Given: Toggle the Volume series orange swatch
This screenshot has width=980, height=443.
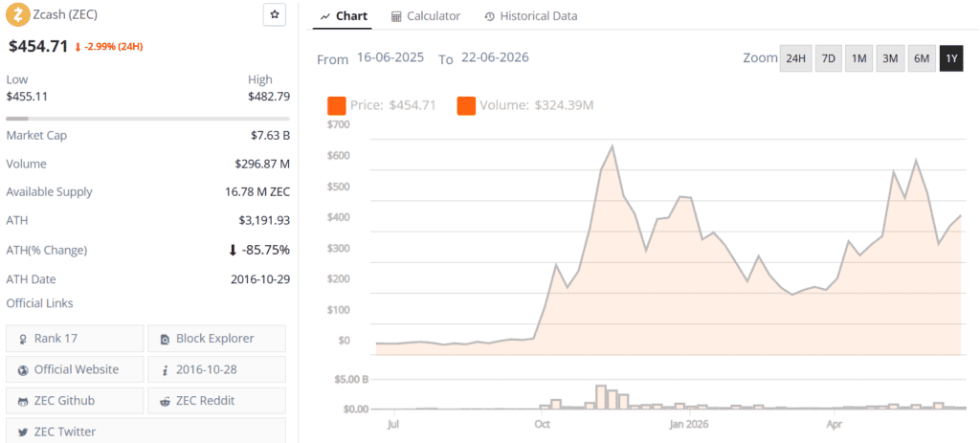Looking at the screenshot, I should click(466, 106).
